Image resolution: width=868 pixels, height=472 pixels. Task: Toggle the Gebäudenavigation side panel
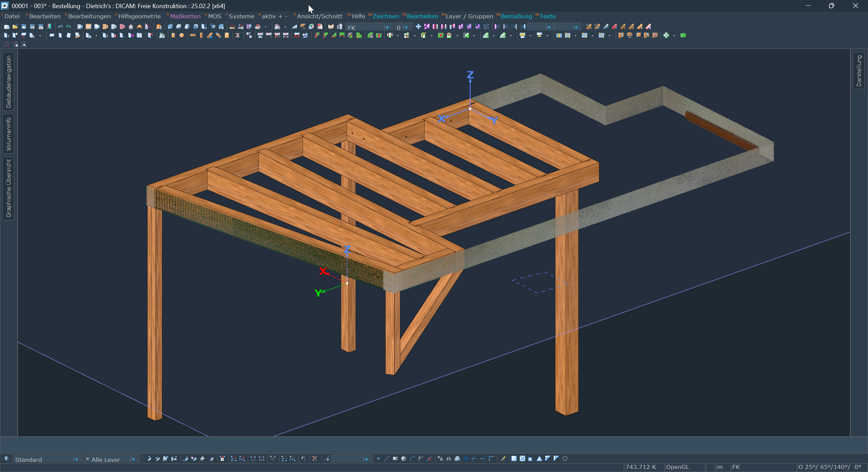(x=8, y=76)
